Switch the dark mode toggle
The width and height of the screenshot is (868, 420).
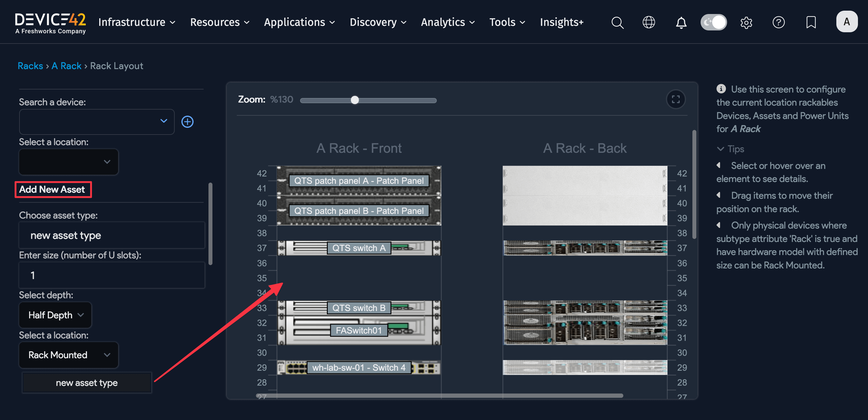click(713, 22)
